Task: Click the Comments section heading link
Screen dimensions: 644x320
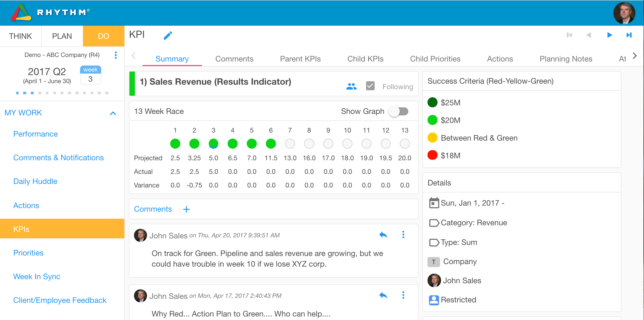Action: pyautogui.click(x=153, y=209)
